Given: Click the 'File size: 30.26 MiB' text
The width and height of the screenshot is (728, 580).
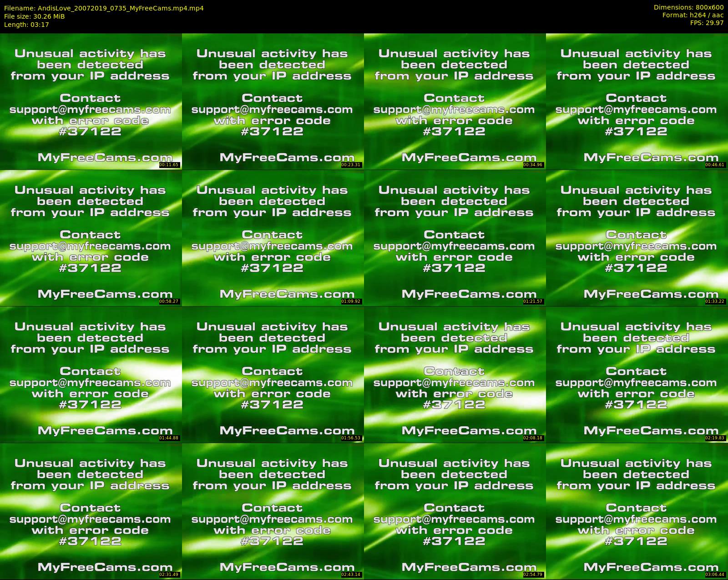Looking at the screenshot, I should click(35, 16).
